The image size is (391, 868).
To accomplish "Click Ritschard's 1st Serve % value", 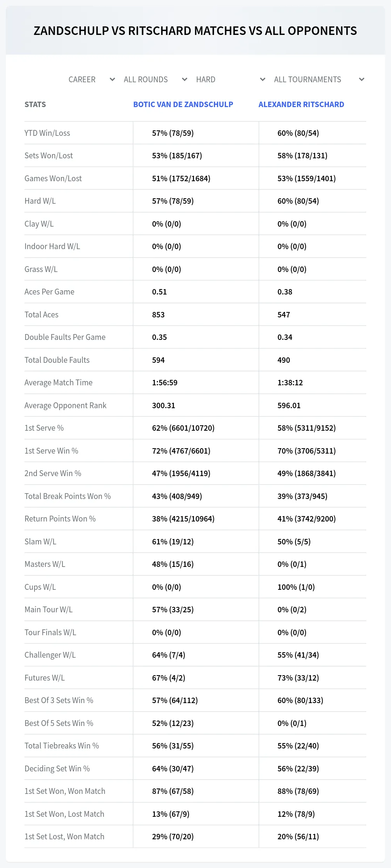I will click(307, 428).
